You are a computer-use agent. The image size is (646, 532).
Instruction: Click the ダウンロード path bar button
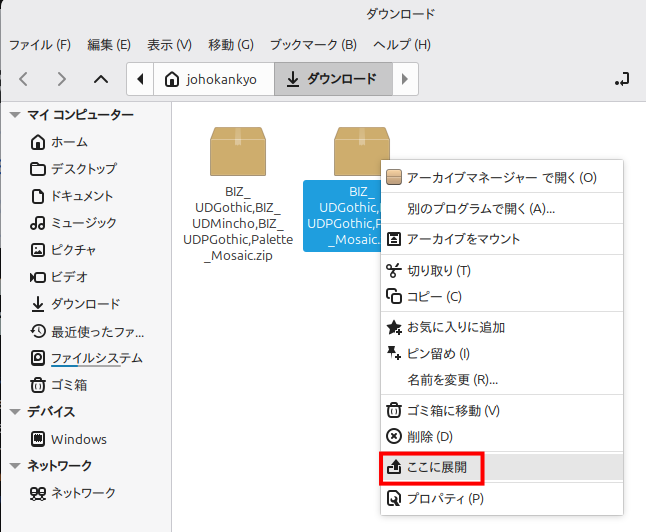332,79
